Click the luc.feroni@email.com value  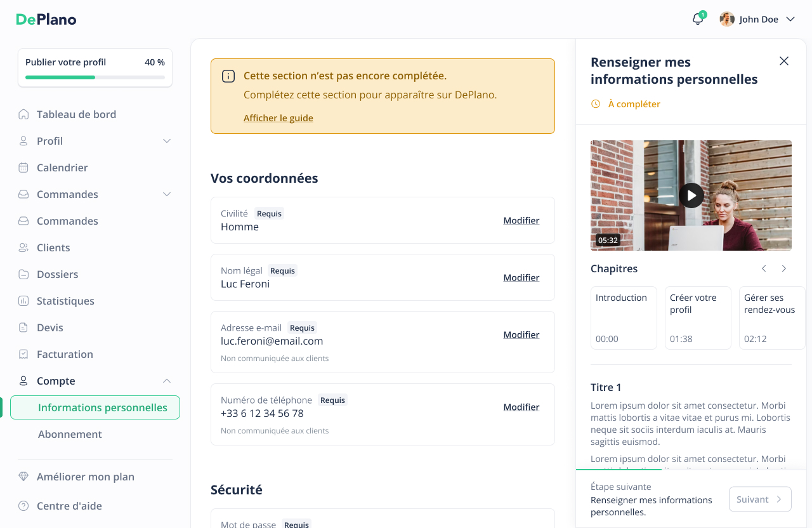coord(272,341)
